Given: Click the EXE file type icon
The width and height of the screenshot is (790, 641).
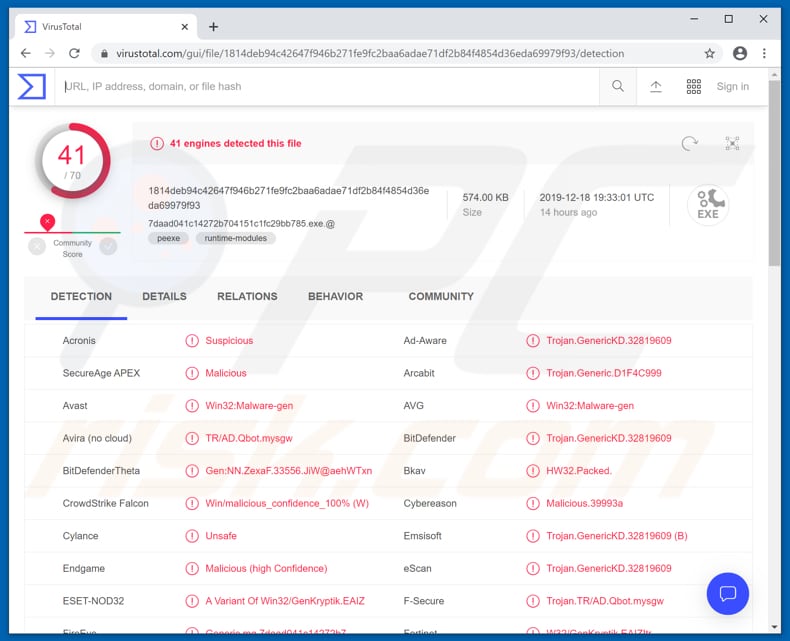Looking at the screenshot, I should pos(708,205).
